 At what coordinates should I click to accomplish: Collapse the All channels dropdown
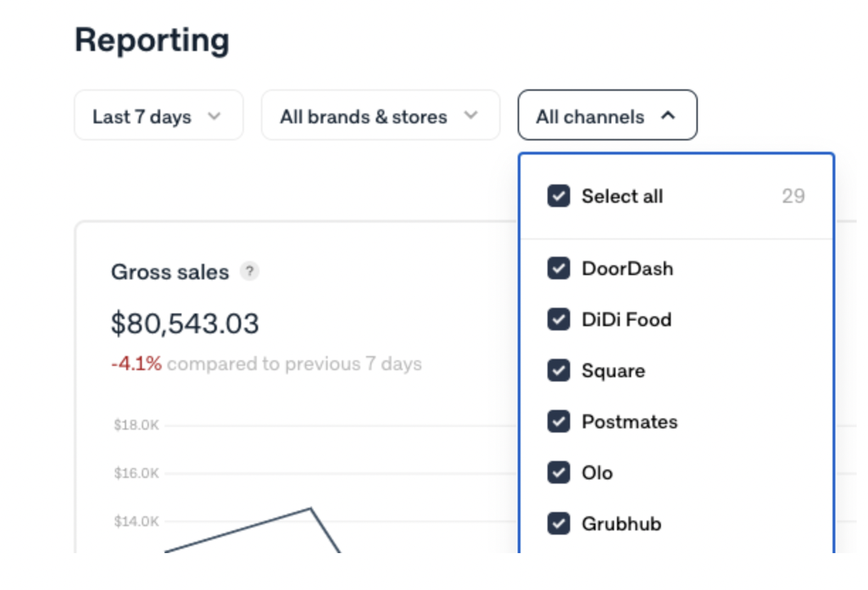tap(607, 116)
